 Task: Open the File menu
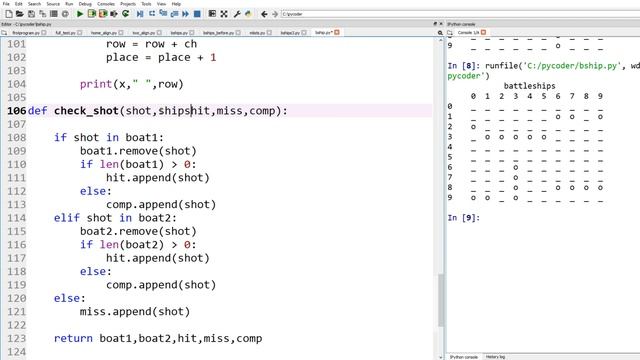click(x=6, y=4)
